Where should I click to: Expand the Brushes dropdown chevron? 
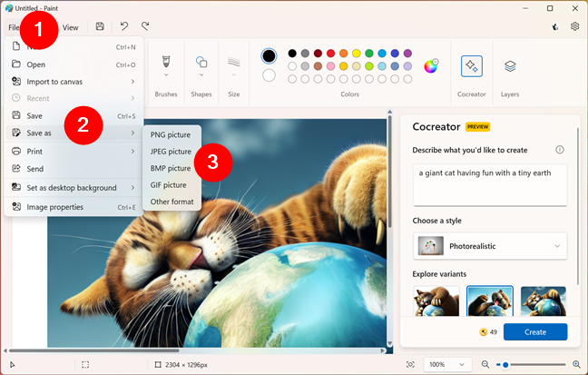pyautogui.click(x=166, y=74)
